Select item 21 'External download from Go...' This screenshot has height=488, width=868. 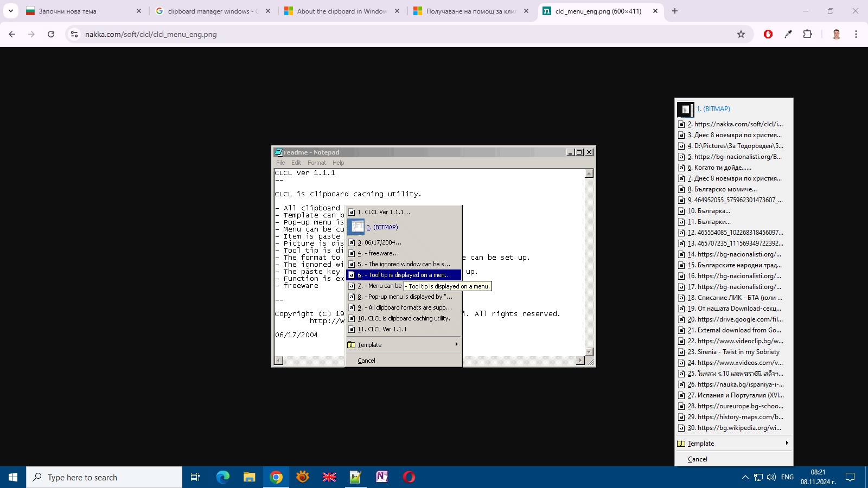[x=734, y=330]
